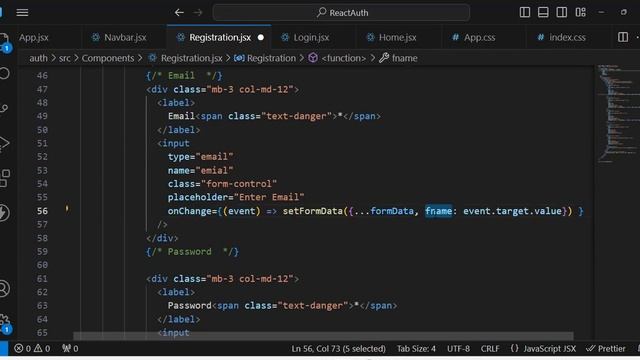The height and width of the screenshot is (360, 640).
Task: Open the Extensions activity bar icon
Action: (4, 179)
